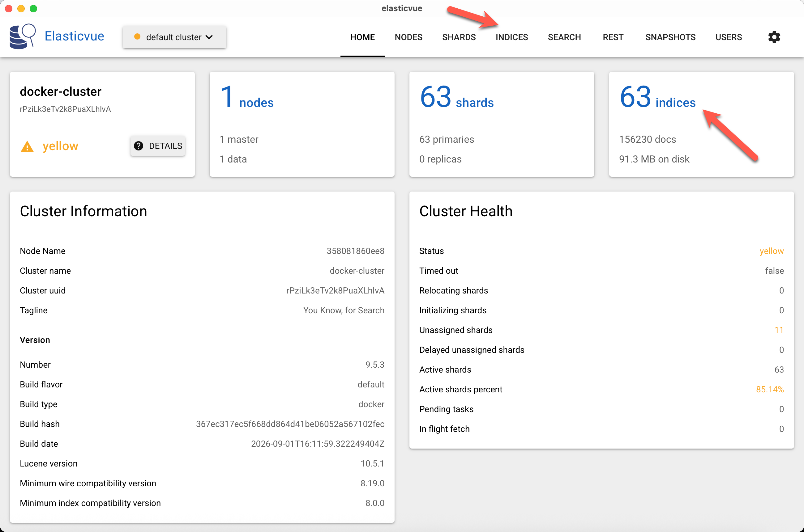Minimize the window with the yellow button
The height and width of the screenshot is (532, 804).
click(21, 8)
